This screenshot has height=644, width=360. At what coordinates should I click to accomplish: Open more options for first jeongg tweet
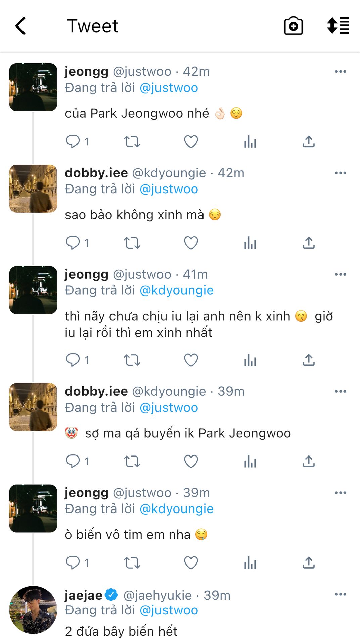tap(341, 72)
